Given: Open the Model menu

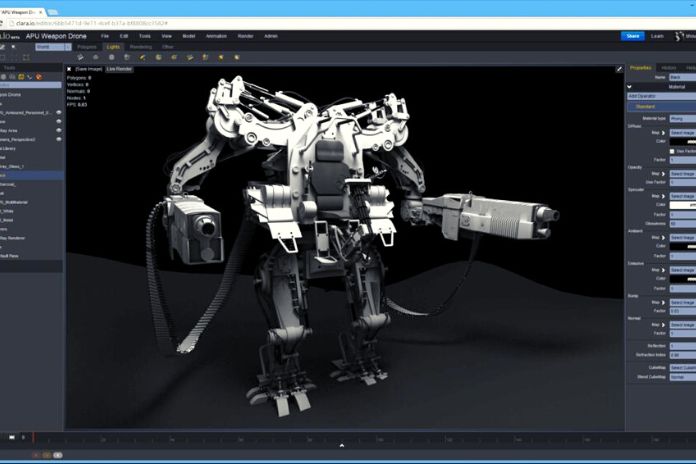Looking at the screenshot, I should pos(189,36).
